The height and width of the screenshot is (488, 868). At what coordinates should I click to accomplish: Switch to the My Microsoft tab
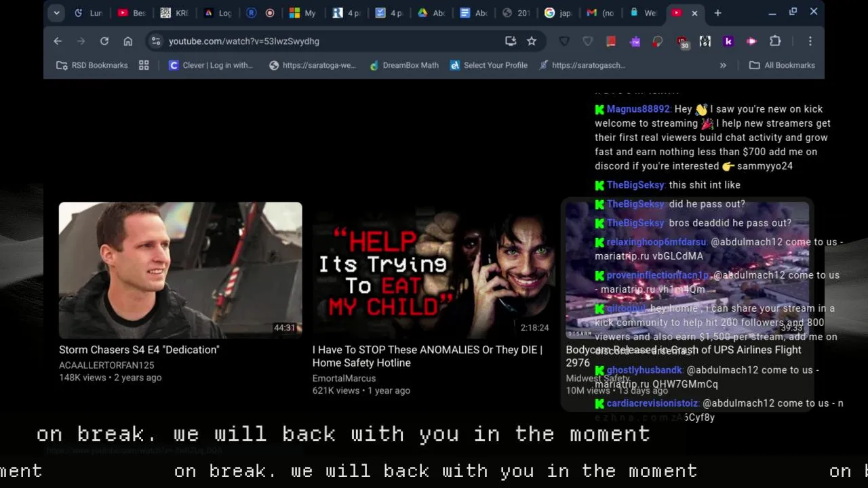(302, 13)
